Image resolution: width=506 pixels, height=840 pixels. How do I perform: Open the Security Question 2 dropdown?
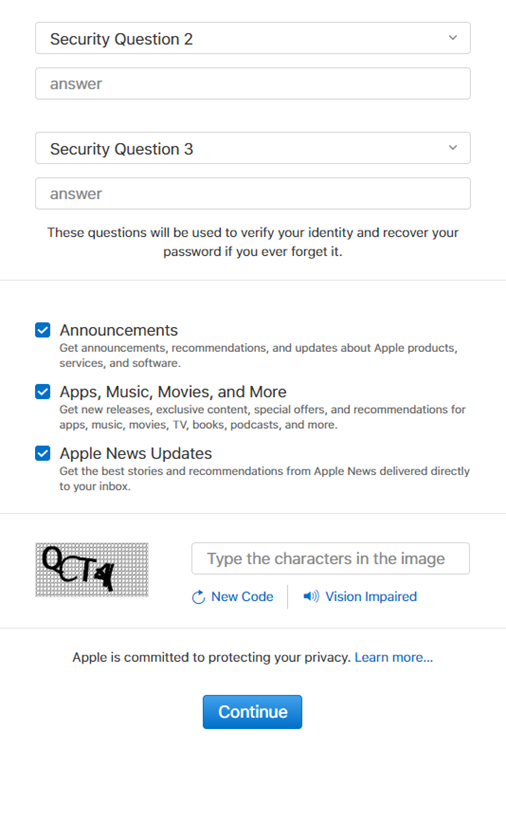pyautogui.click(x=253, y=38)
